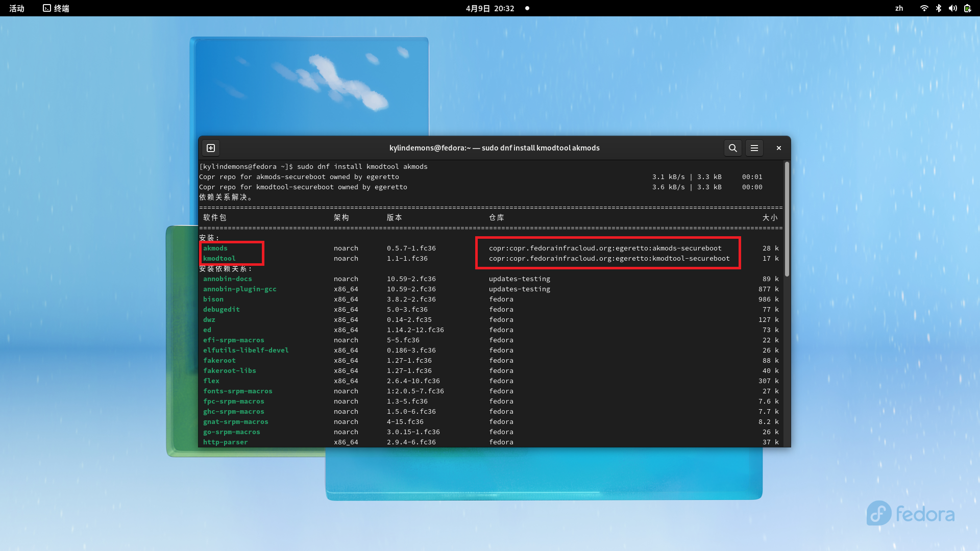Click the 终端 app menu
The height and width of the screenshot is (551, 980).
click(56, 8)
